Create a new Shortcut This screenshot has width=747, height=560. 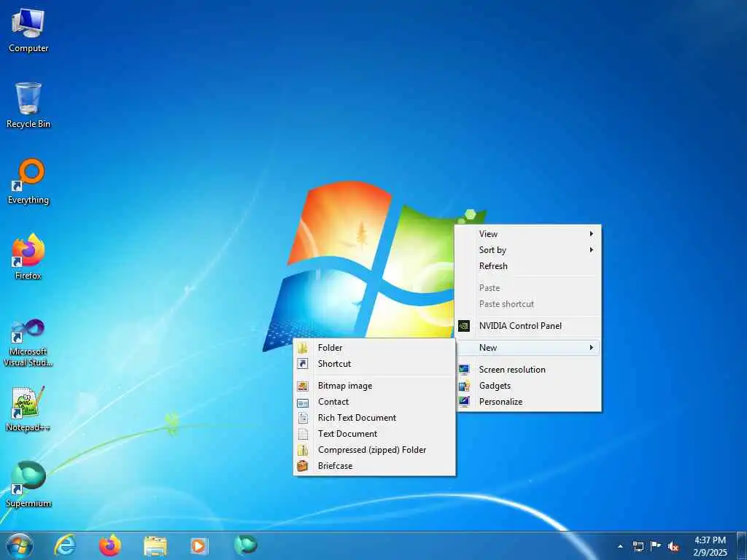click(374, 364)
